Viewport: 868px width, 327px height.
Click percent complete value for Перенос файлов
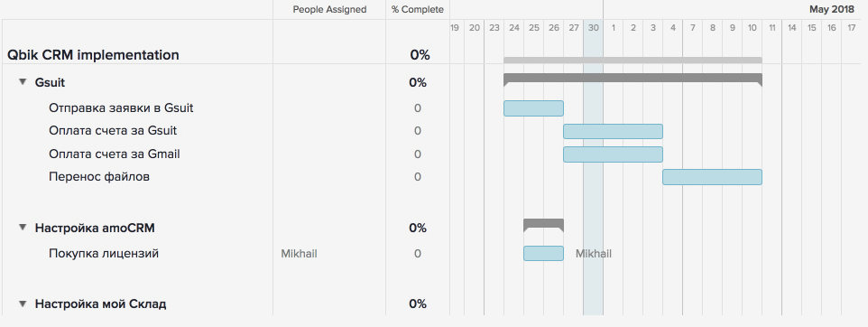pyautogui.click(x=418, y=177)
